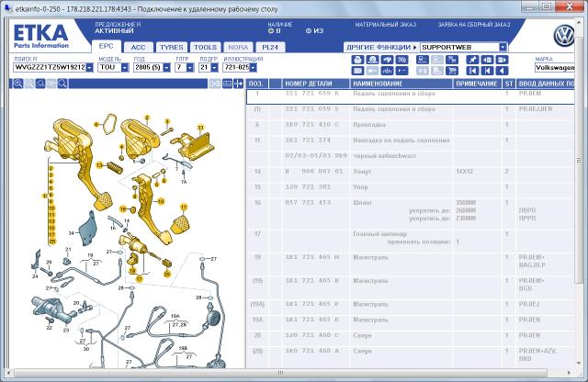The height and width of the screenshot is (382, 588).
Task: Select the В availability radio button
Action: [271, 30]
